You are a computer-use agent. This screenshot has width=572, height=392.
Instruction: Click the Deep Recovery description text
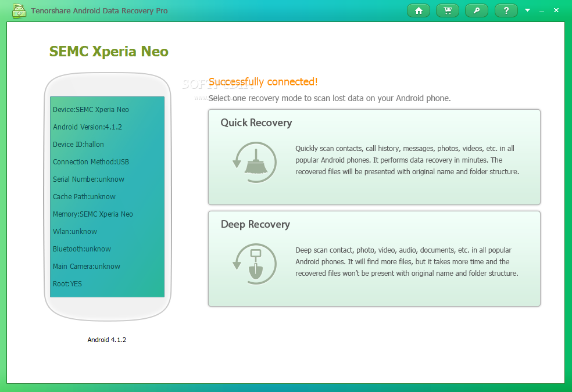(407, 261)
